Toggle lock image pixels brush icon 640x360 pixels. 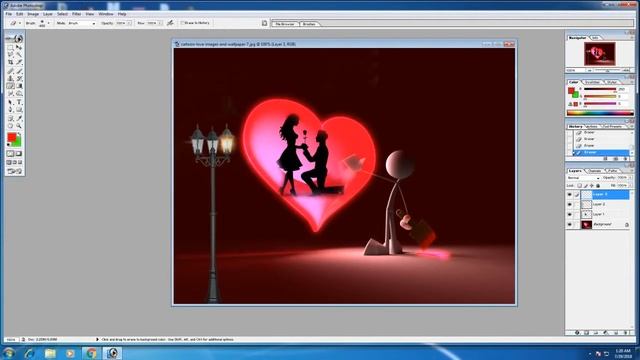[586, 186]
